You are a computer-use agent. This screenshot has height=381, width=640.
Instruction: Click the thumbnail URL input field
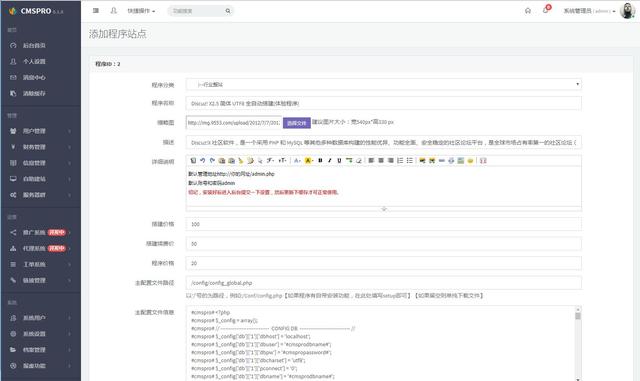pyautogui.click(x=234, y=123)
